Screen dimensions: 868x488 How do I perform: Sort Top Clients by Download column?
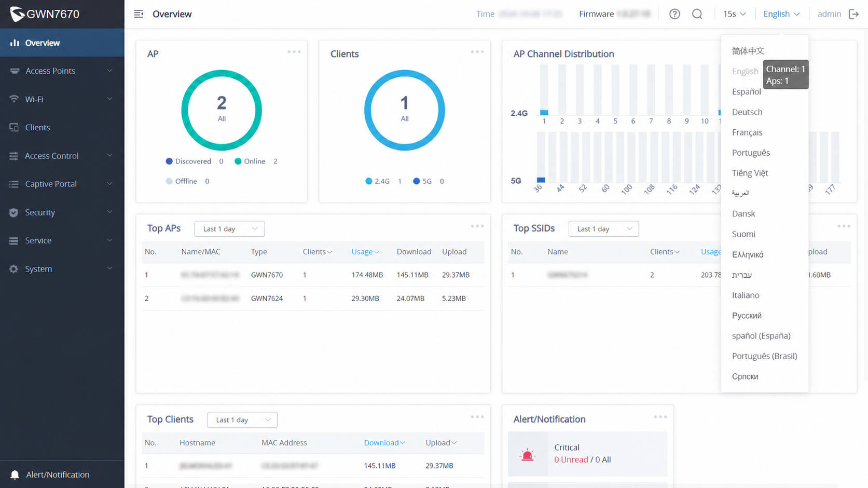(x=384, y=443)
